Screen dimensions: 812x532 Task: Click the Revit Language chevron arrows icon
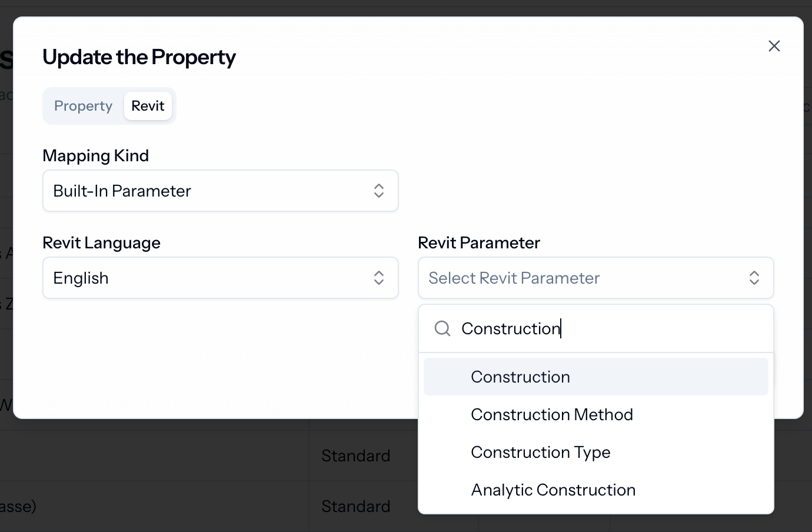tap(379, 278)
